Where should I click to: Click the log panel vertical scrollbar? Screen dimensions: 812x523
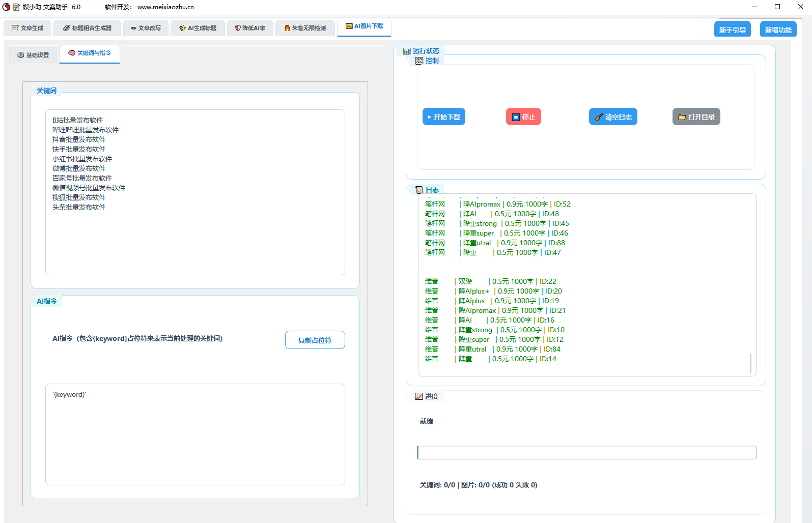(750, 363)
